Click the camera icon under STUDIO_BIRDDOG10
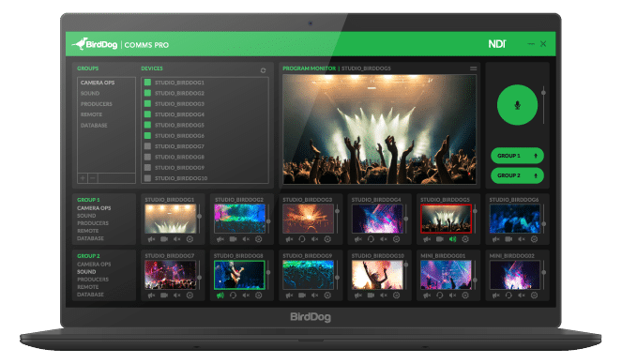This screenshot has height=364, width=622. (x=371, y=296)
